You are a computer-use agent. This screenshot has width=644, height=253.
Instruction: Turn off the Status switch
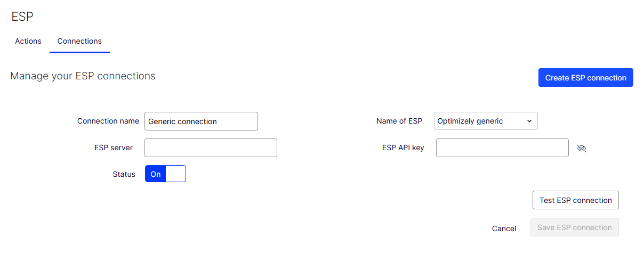pyautogui.click(x=165, y=174)
